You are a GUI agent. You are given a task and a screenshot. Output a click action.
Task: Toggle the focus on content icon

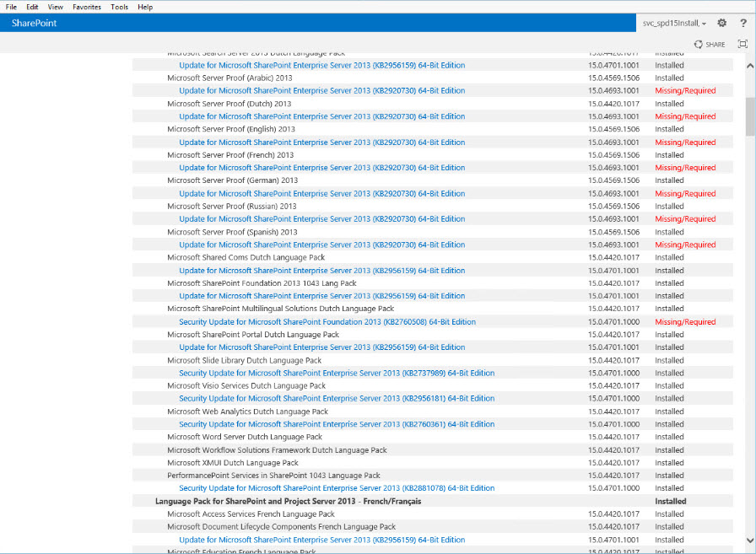point(742,45)
